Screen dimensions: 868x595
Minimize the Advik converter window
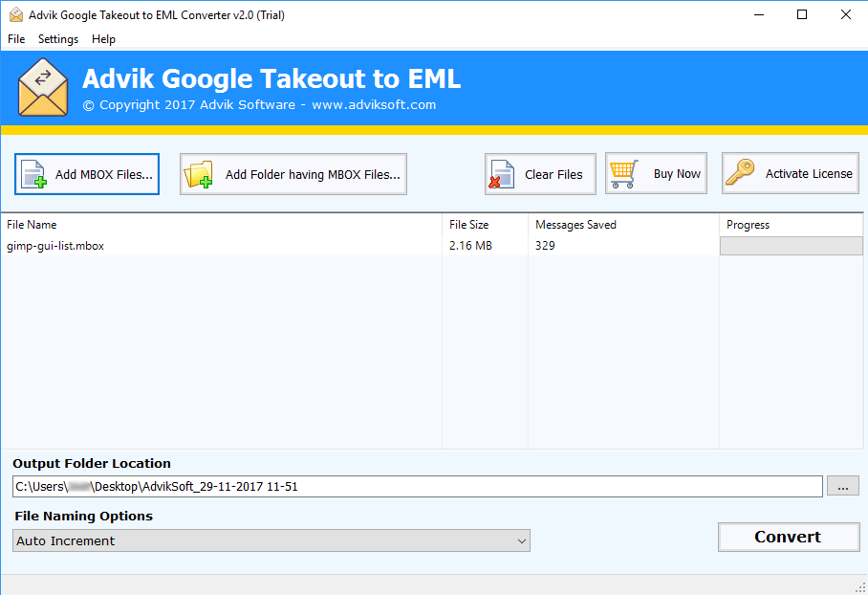pyautogui.click(x=759, y=15)
